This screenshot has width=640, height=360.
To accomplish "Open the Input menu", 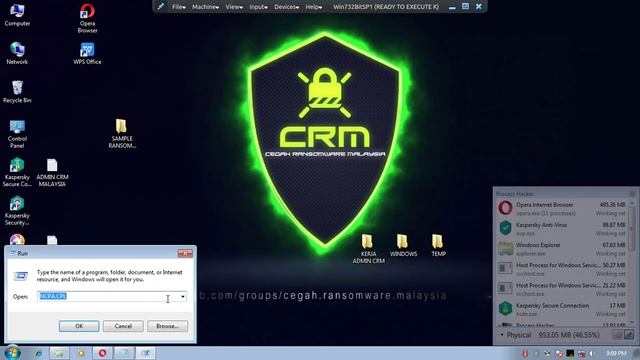I will coord(258,7).
